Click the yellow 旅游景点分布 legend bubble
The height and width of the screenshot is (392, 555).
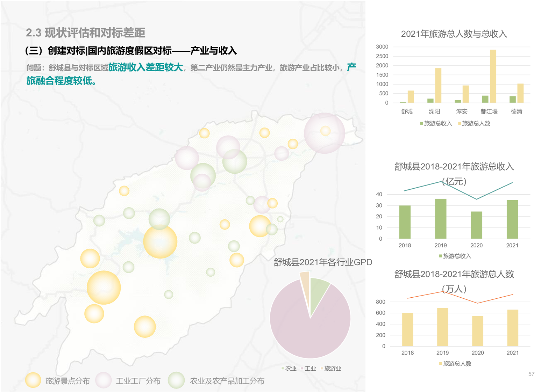point(33,380)
